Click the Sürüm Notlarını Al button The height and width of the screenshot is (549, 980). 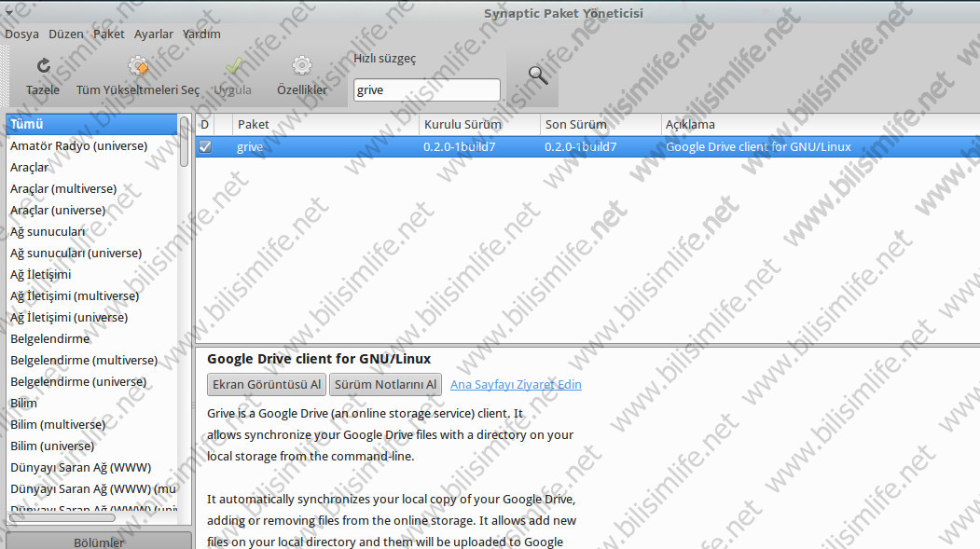pyautogui.click(x=385, y=384)
